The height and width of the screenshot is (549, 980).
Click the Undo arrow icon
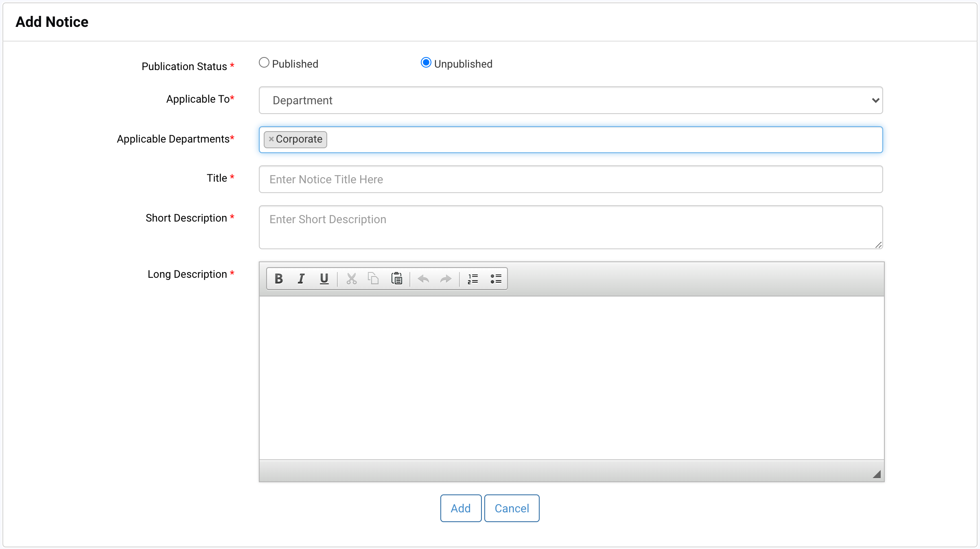[x=423, y=279]
